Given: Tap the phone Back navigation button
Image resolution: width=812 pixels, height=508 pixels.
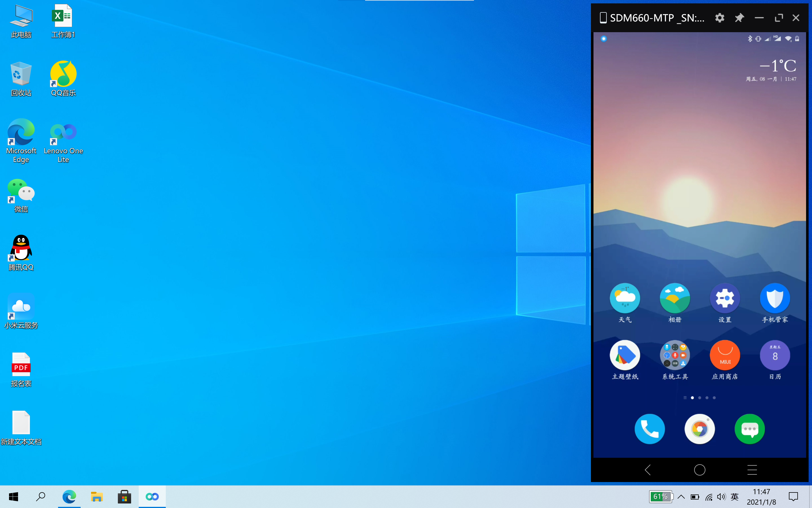Looking at the screenshot, I should 648,470.
